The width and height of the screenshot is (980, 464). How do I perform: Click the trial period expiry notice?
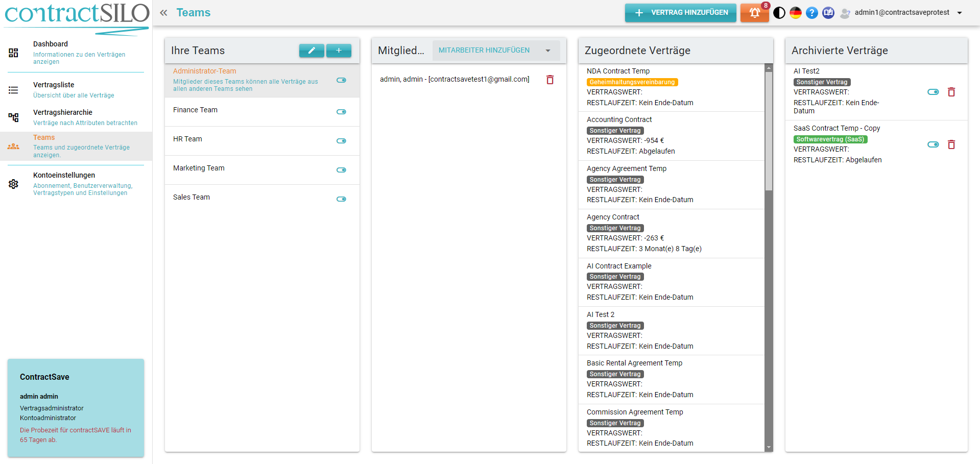(x=76, y=435)
